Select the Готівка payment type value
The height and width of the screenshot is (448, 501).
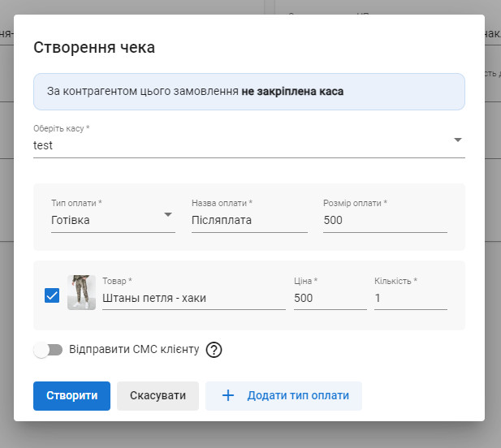[x=71, y=220]
